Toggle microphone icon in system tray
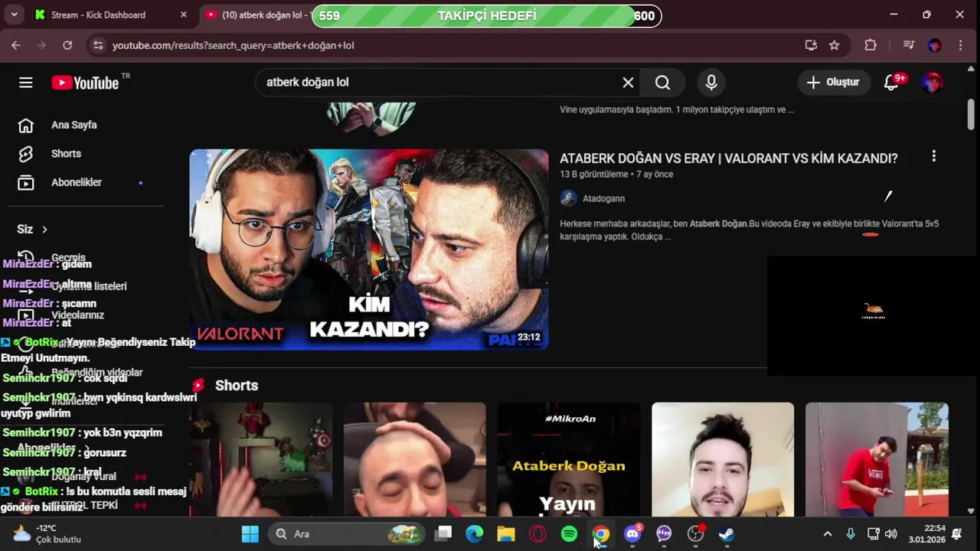Image resolution: width=980 pixels, height=551 pixels. pos(851,534)
